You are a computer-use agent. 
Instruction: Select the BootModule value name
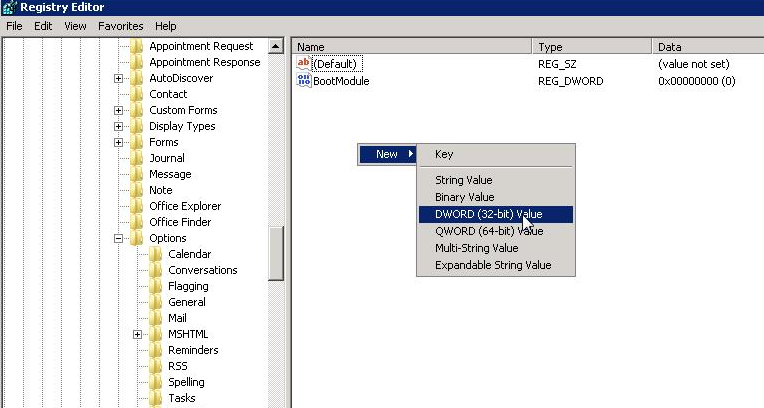[341, 81]
